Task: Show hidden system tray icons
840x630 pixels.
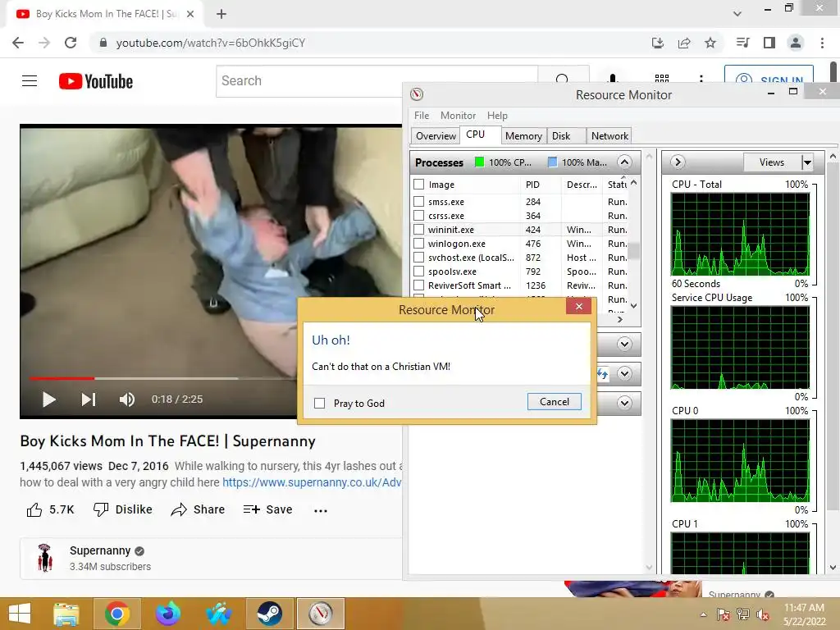Action: tap(703, 614)
